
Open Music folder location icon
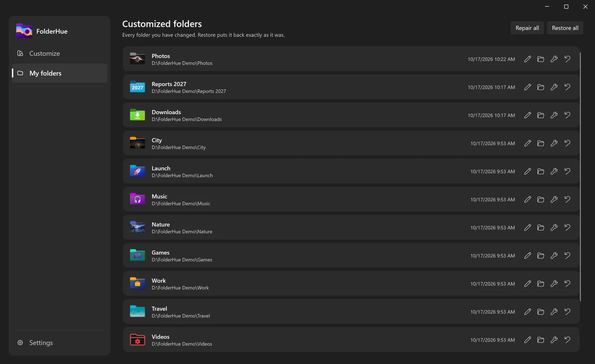click(x=540, y=200)
